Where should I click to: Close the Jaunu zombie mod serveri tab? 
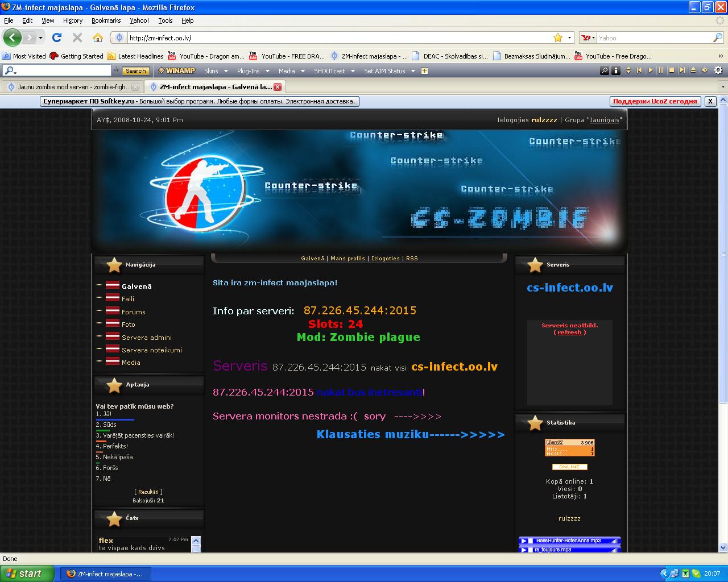[x=135, y=87]
